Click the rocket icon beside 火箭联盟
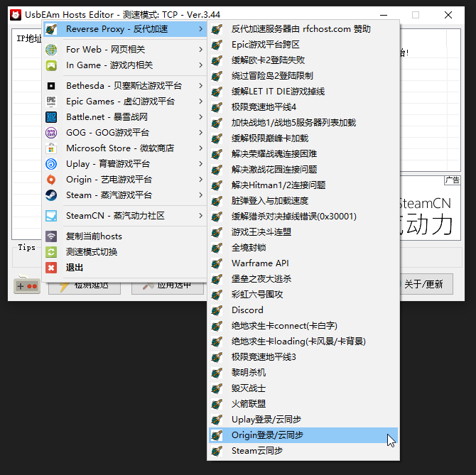476x475 pixels. tap(217, 404)
